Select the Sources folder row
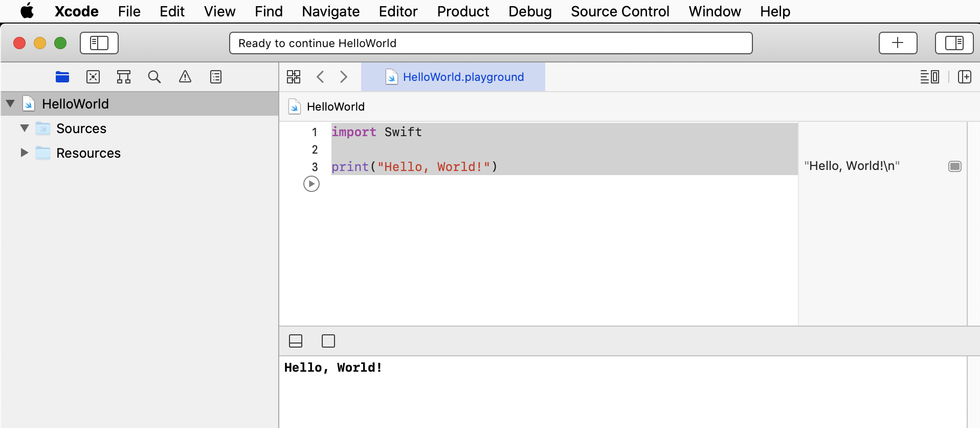Image resolution: width=980 pixels, height=428 pixels. coord(140,128)
